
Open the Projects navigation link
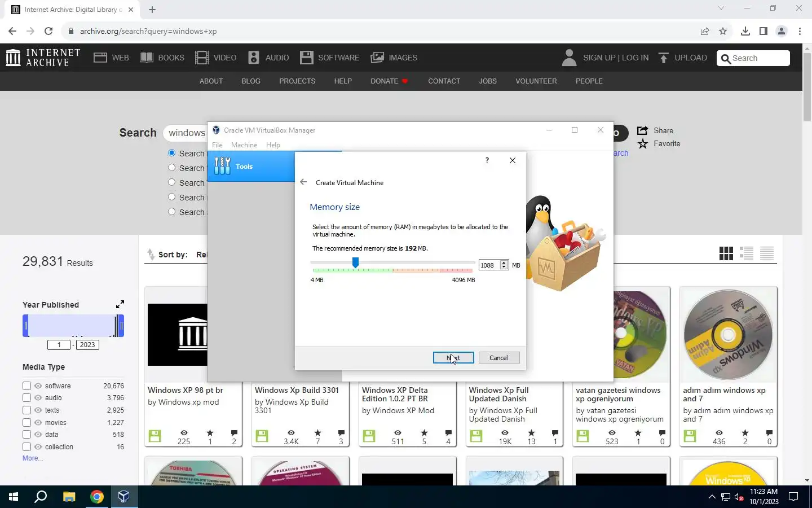pos(297,81)
